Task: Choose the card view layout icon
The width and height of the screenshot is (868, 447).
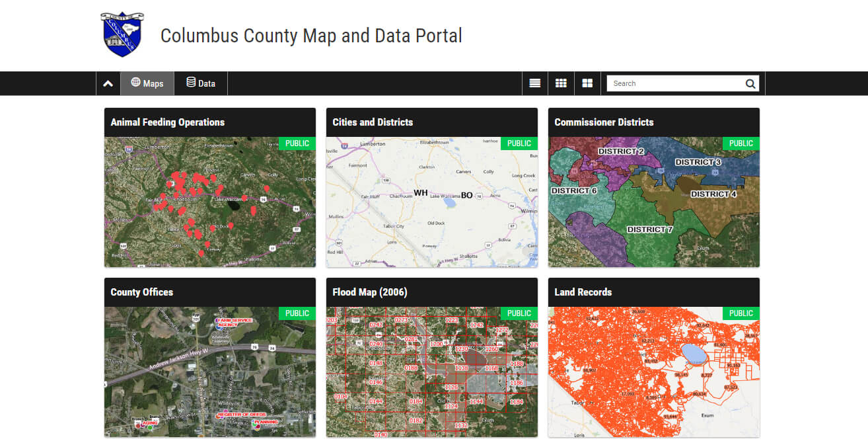Action: tap(587, 83)
